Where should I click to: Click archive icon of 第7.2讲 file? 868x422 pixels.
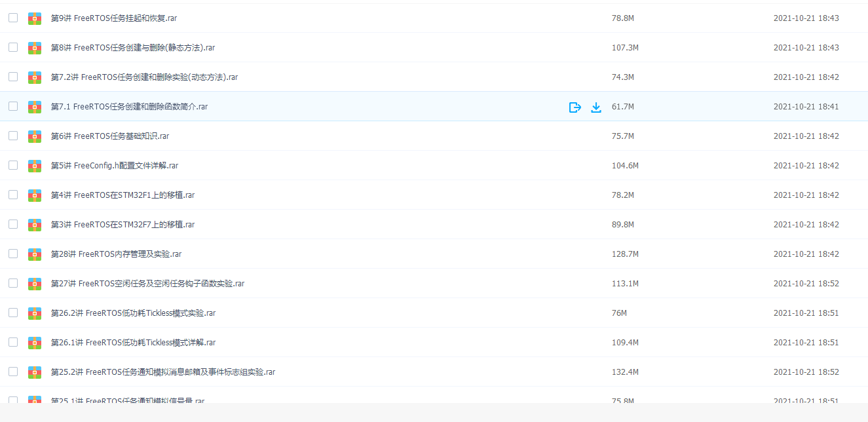pyautogui.click(x=35, y=77)
